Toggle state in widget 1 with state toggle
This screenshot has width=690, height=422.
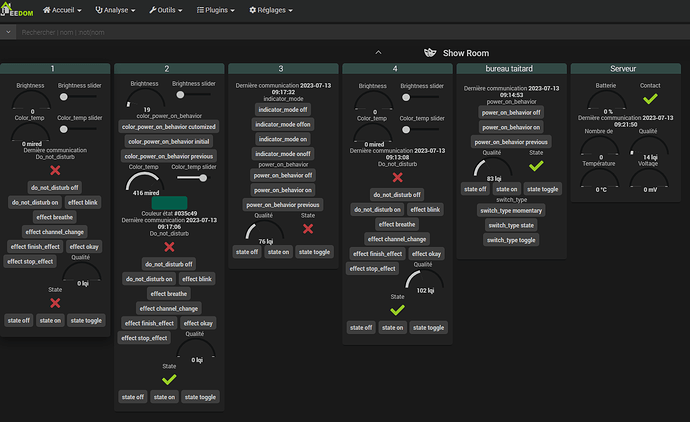point(86,320)
